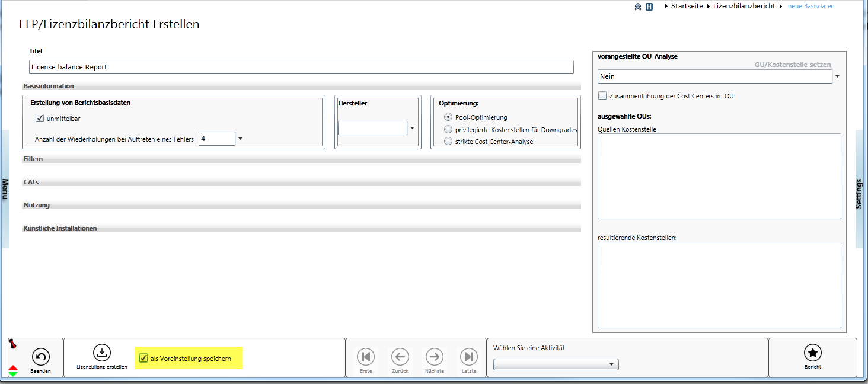Click the Bericht star icon

(x=812, y=353)
